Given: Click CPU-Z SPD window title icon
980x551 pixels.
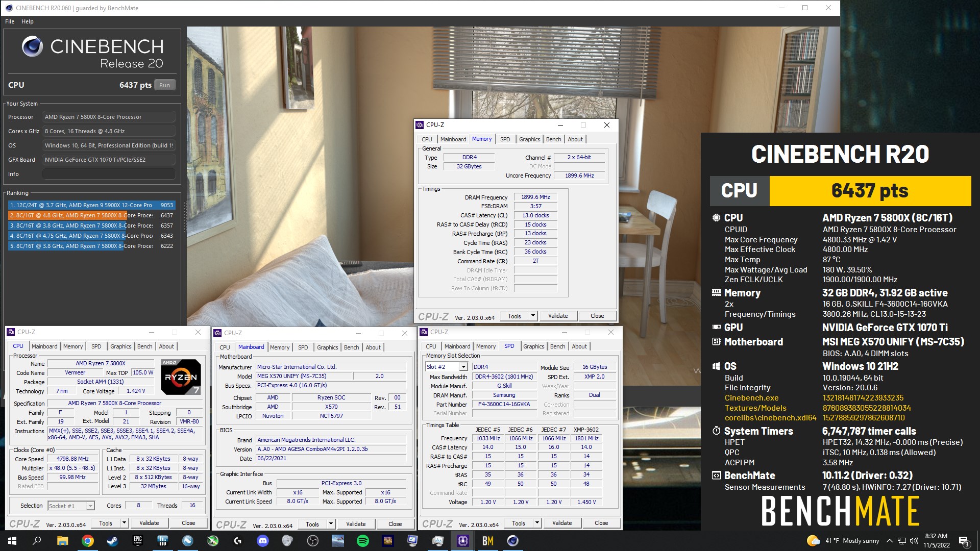Looking at the screenshot, I should [x=424, y=332].
